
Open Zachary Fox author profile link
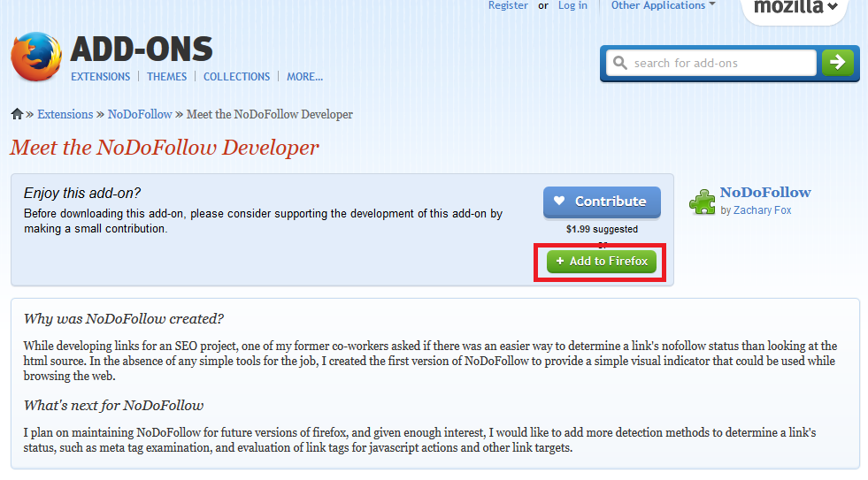[763, 210]
